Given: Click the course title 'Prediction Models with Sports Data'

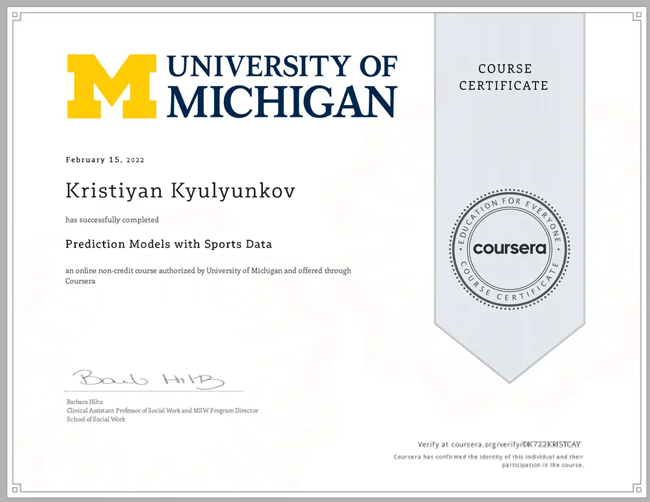Looking at the screenshot, I should pyautogui.click(x=169, y=244).
